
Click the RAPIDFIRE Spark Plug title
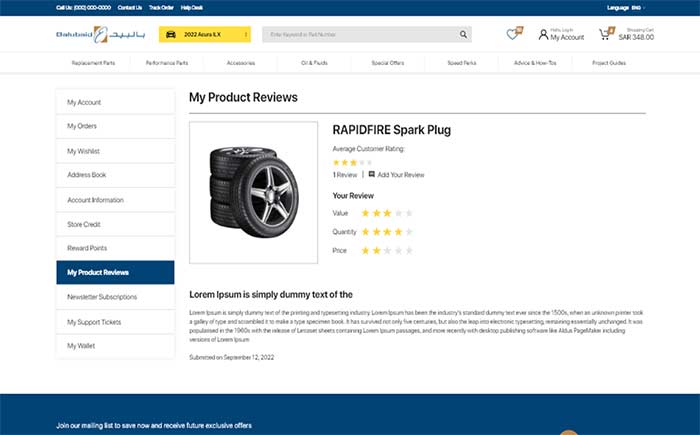tap(392, 130)
